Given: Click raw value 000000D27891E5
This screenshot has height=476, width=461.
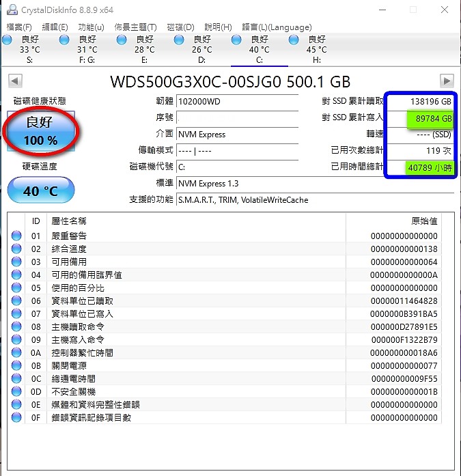Looking at the screenshot, I should tap(404, 327).
